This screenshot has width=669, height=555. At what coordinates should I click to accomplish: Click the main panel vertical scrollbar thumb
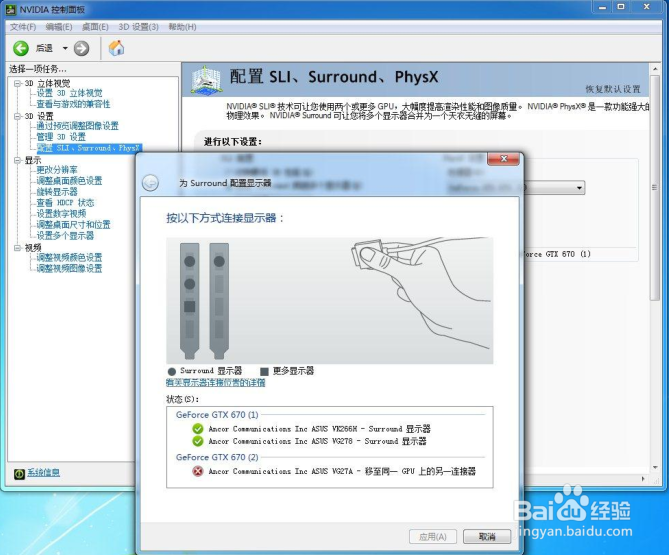coord(654,188)
